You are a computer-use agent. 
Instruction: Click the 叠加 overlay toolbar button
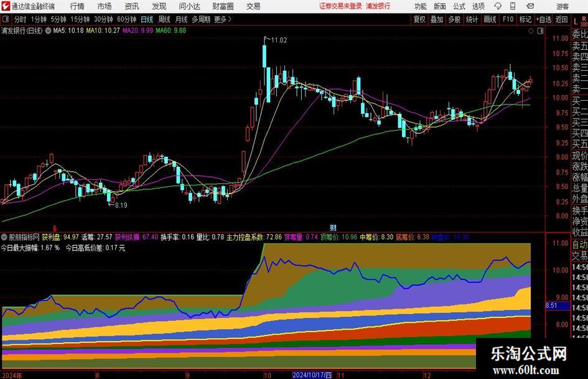pyautogui.click(x=437, y=19)
